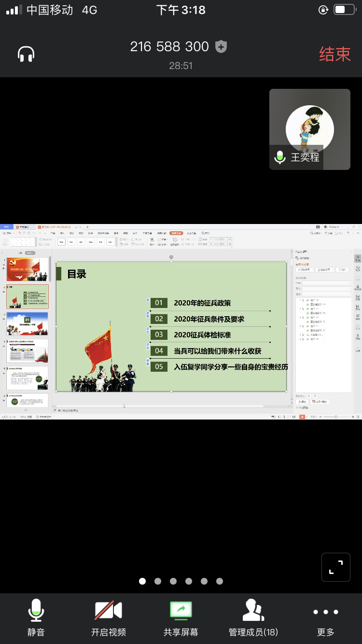Toggle the 静音 microphone mute
The height and width of the screenshot is (644, 362).
[x=36, y=617]
